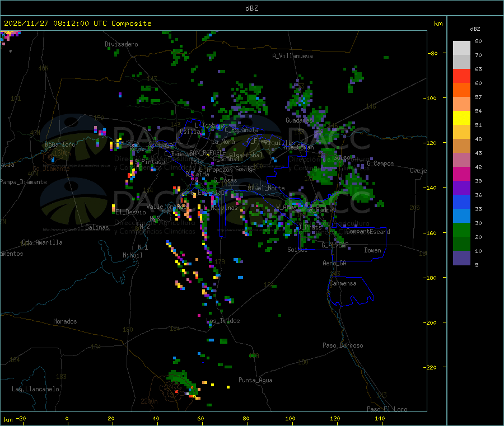Click the Nihuil label
This screenshot has width=504, height=426.
132,255
